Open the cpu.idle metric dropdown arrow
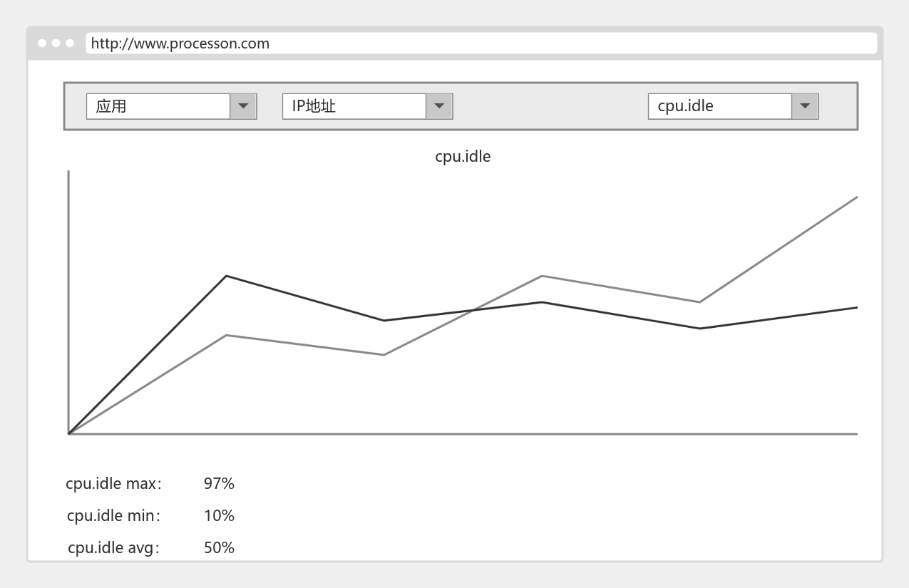This screenshot has width=909, height=588. click(805, 106)
